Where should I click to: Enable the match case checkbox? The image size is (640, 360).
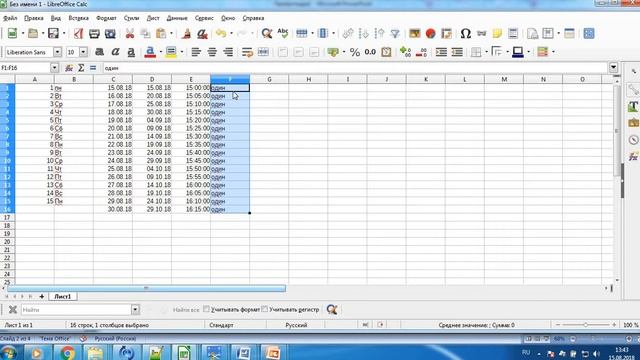point(264,309)
